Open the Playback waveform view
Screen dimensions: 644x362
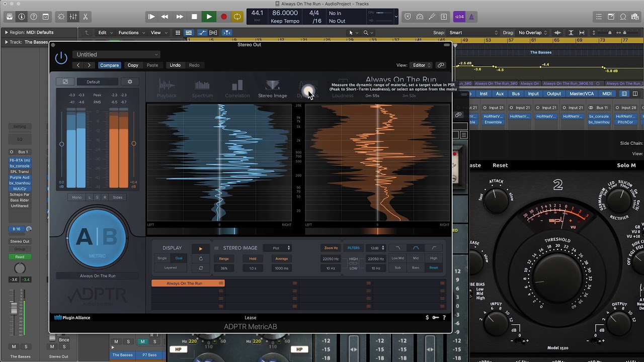pos(167,88)
